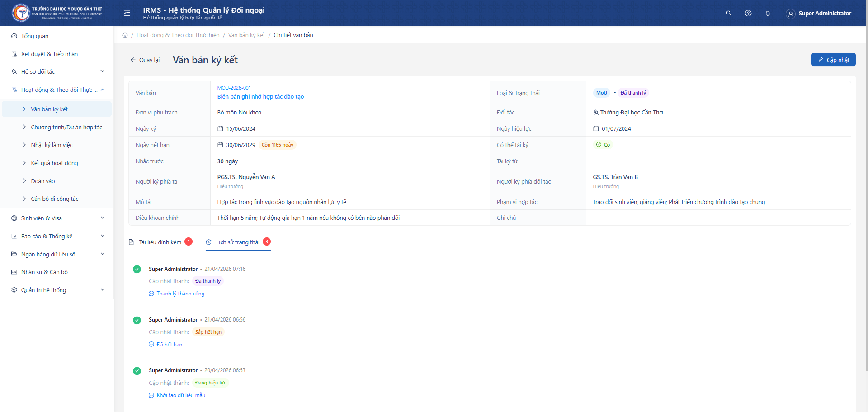Open Chương trình/Dự án hợp tác submenu item
Viewport: 868px width, 412px height.
click(66, 128)
